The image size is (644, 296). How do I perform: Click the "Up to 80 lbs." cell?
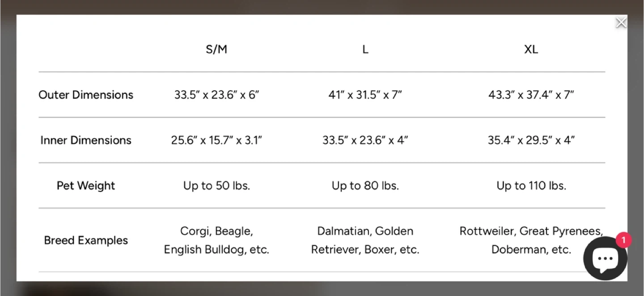(365, 186)
